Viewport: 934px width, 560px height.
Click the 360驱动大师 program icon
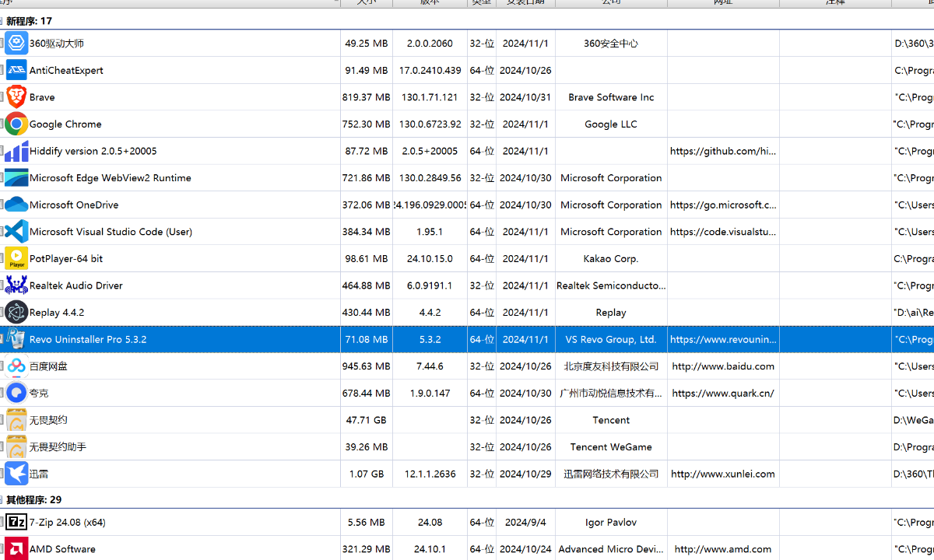(16, 44)
